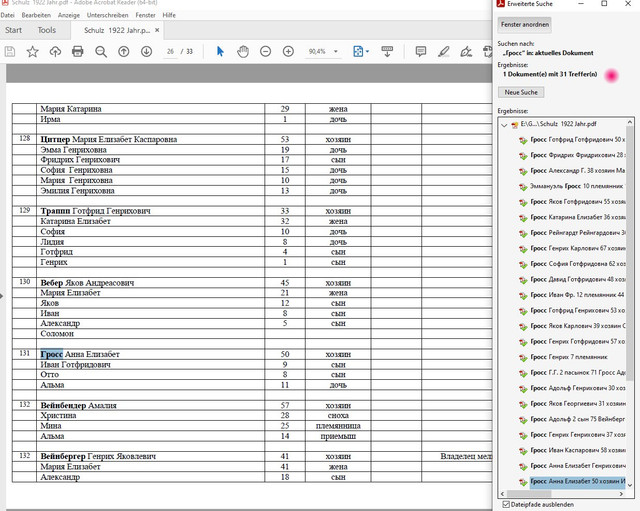This screenshot has height=511, width=640.
Task: Zoom out with the minus icon
Action: [x=266, y=51]
